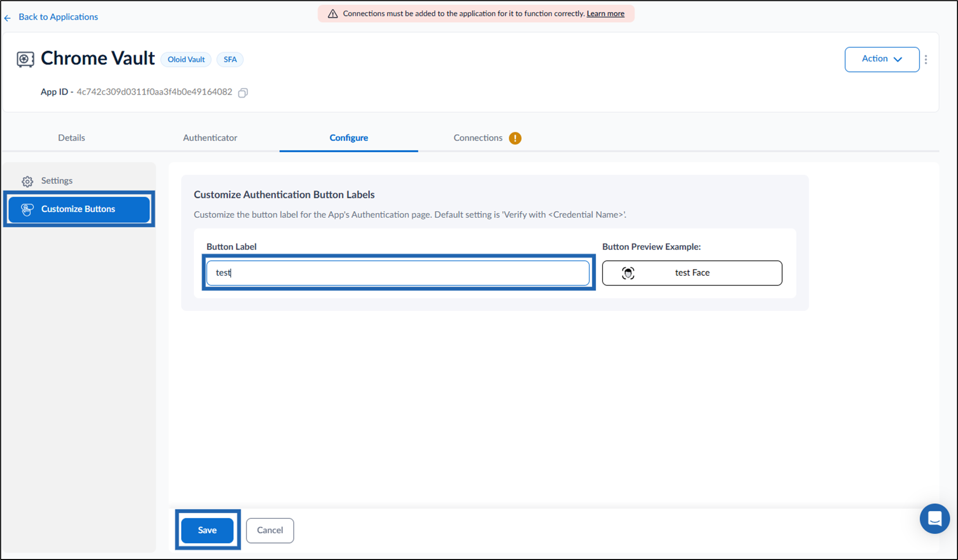Go back to Applications

click(58, 17)
